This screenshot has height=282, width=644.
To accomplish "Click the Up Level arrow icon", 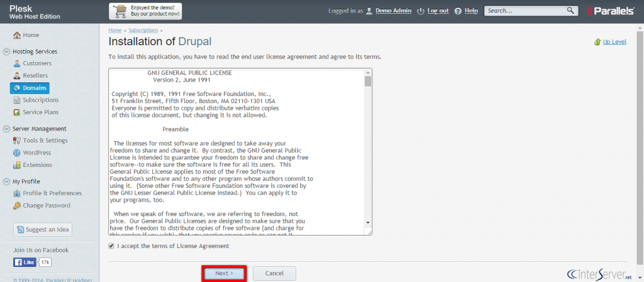I will pyautogui.click(x=597, y=42).
